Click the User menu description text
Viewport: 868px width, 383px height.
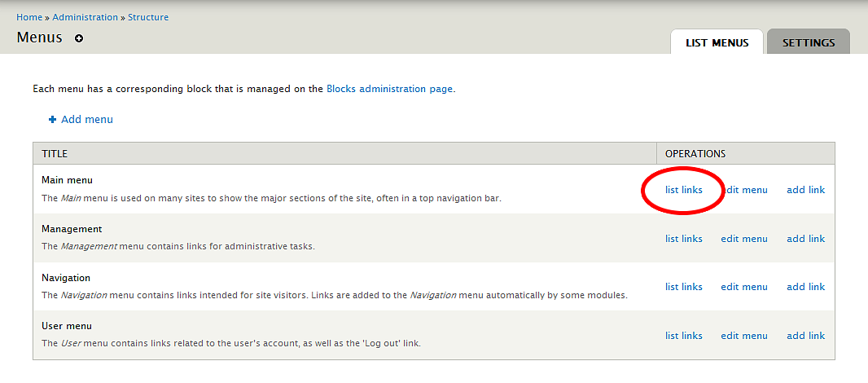click(x=231, y=343)
